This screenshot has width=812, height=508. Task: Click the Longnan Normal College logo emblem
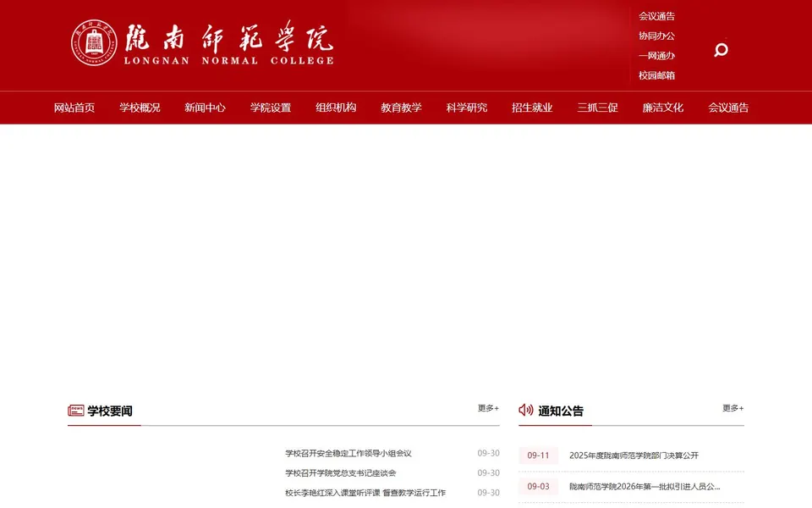[94, 42]
